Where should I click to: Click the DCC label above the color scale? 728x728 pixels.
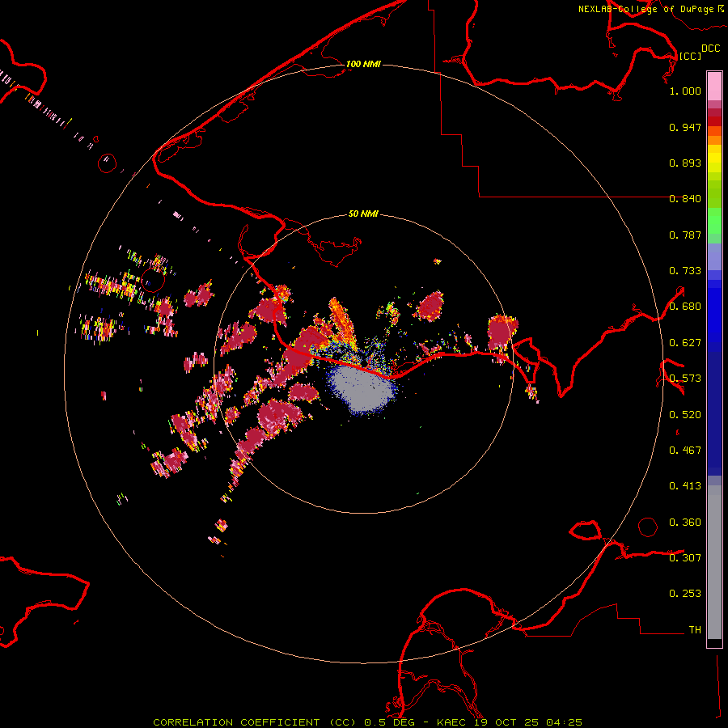point(710,49)
